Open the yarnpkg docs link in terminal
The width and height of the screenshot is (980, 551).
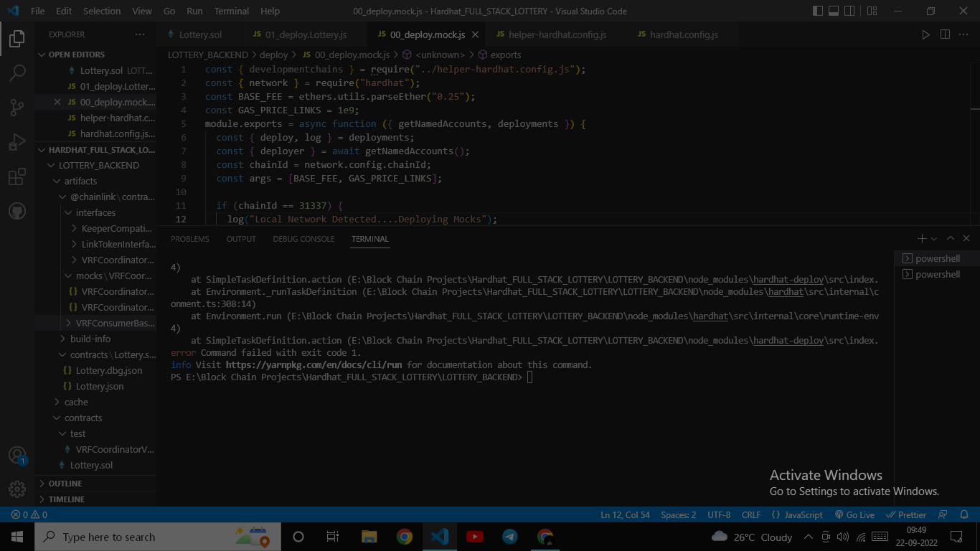pos(314,364)
